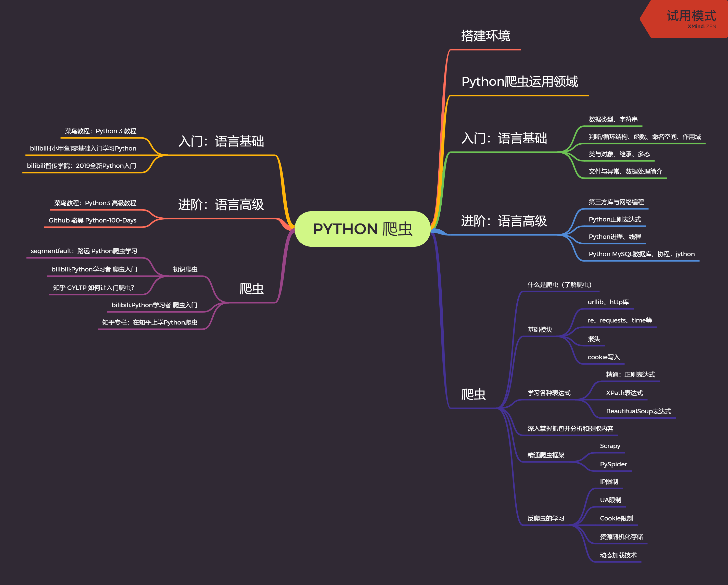
Task: Click the IP限制 node
Action: pyautogui.click(x=609, y=482)
